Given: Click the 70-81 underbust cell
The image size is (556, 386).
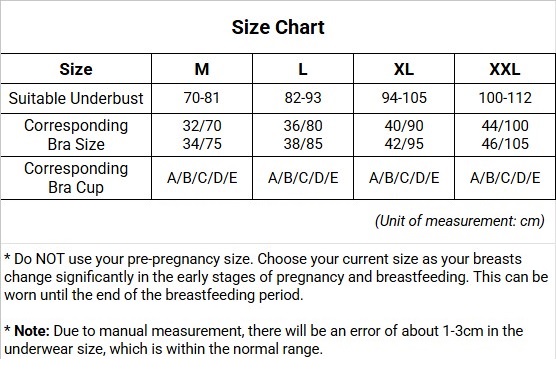Looking at the screenshot, I should coord(202,99).
